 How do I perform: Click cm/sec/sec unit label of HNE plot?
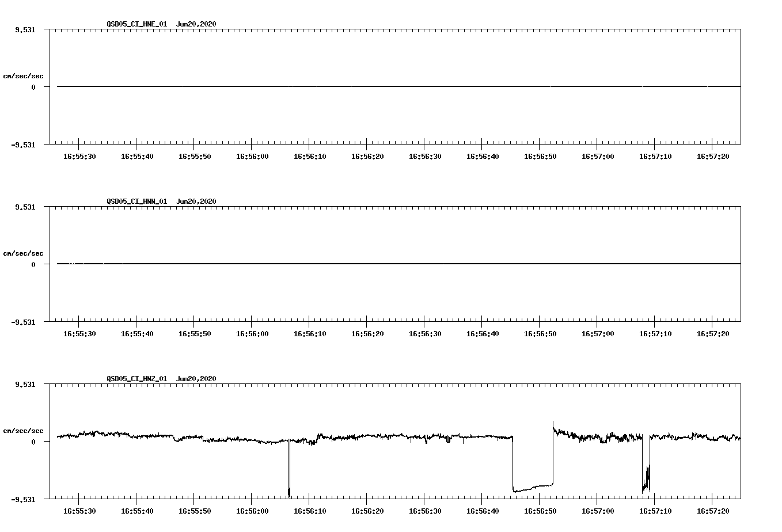24,76
